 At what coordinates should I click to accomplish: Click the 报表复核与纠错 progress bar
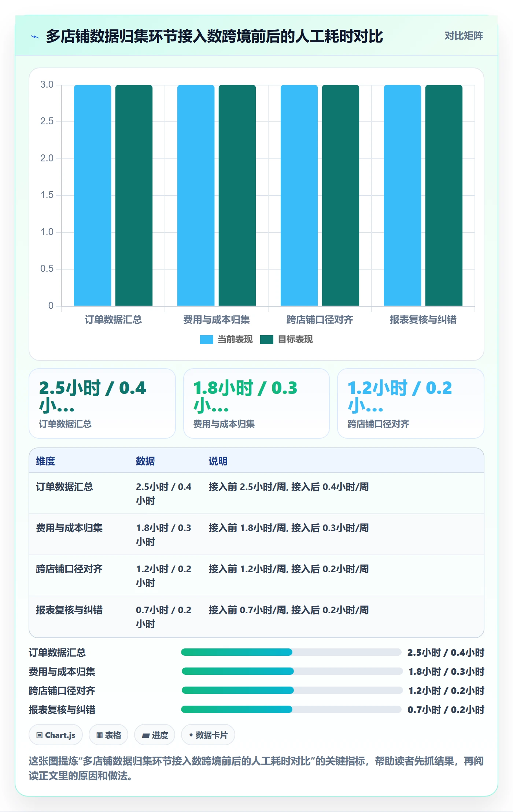coord(291,709)
